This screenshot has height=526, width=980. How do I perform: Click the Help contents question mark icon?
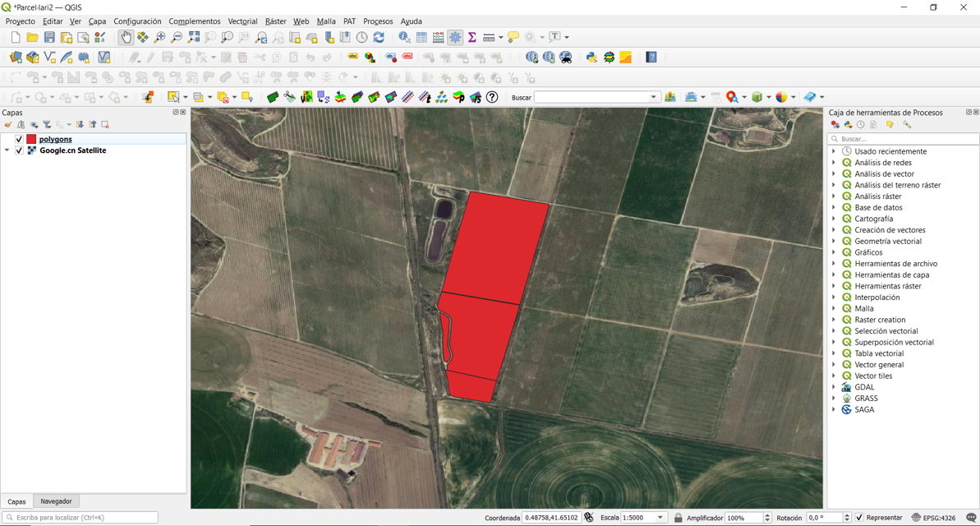coord(651,58)
